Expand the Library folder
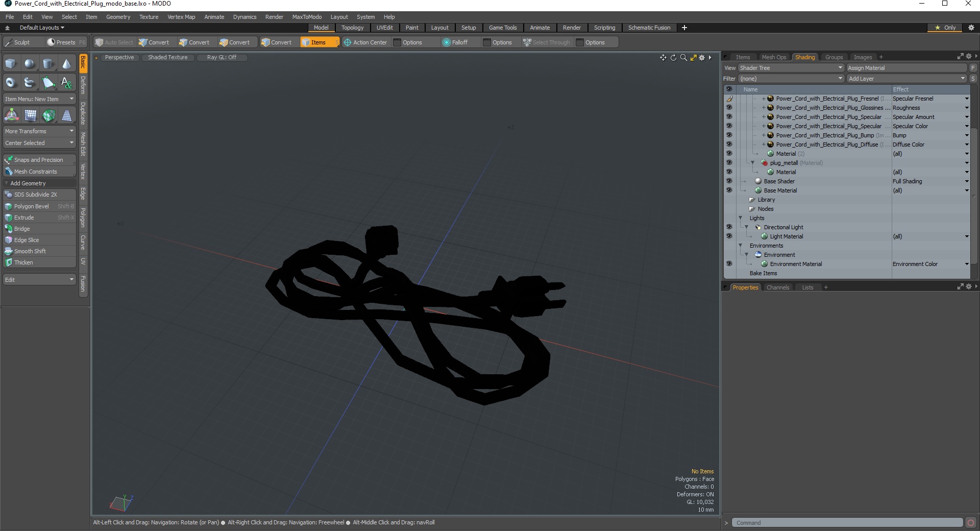 [x=752, y=200]
